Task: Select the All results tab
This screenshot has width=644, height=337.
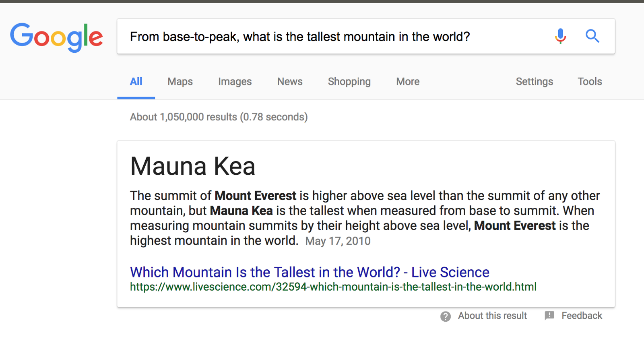Action: 136,82
